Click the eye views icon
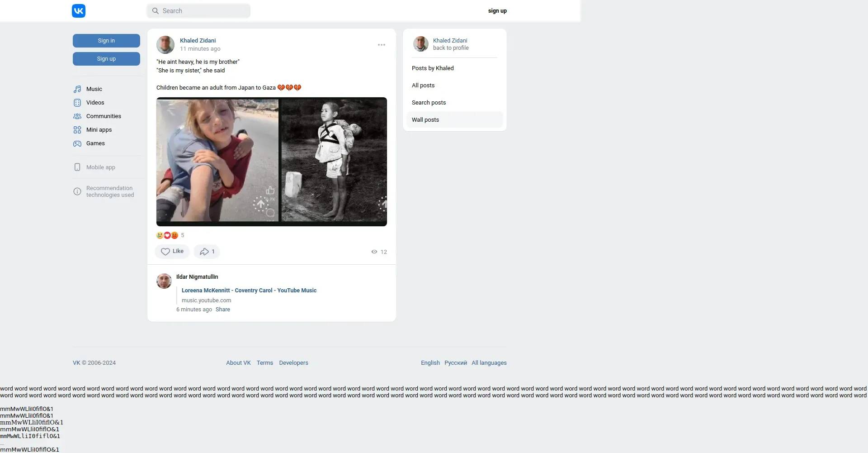The image size is (868, 453). (x=374, y=252)
